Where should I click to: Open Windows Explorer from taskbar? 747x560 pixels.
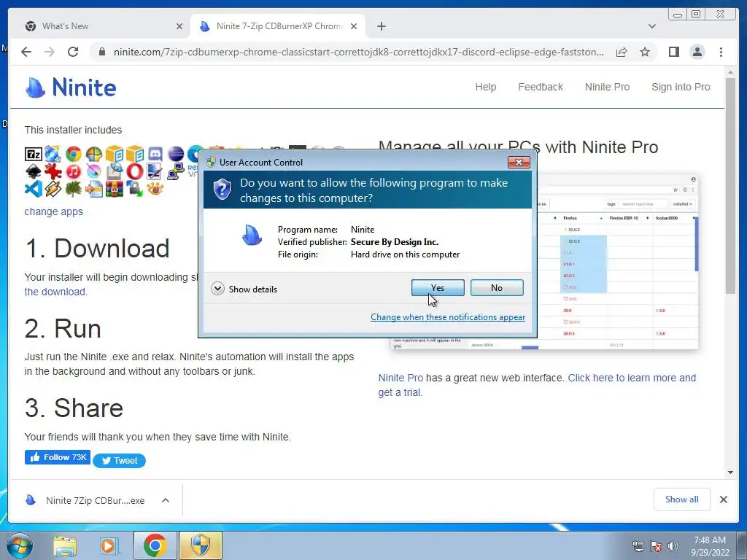65,545
